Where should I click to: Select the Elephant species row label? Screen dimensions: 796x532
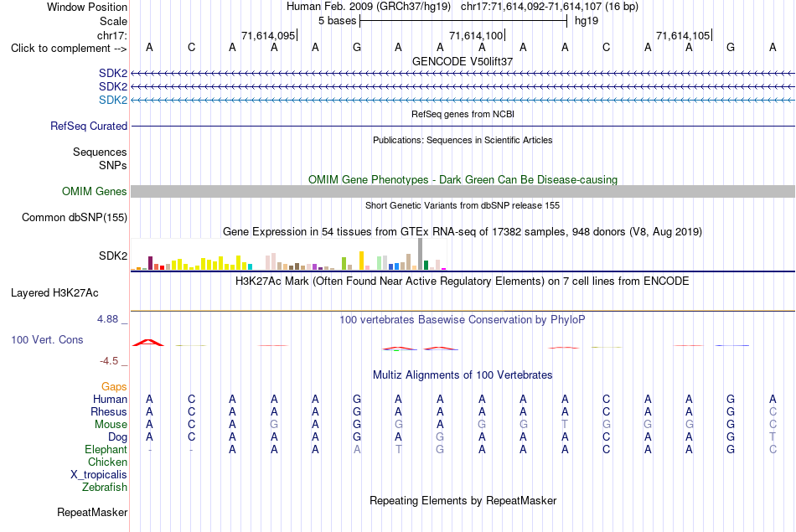pyautogui.click(x=106, y=450)
